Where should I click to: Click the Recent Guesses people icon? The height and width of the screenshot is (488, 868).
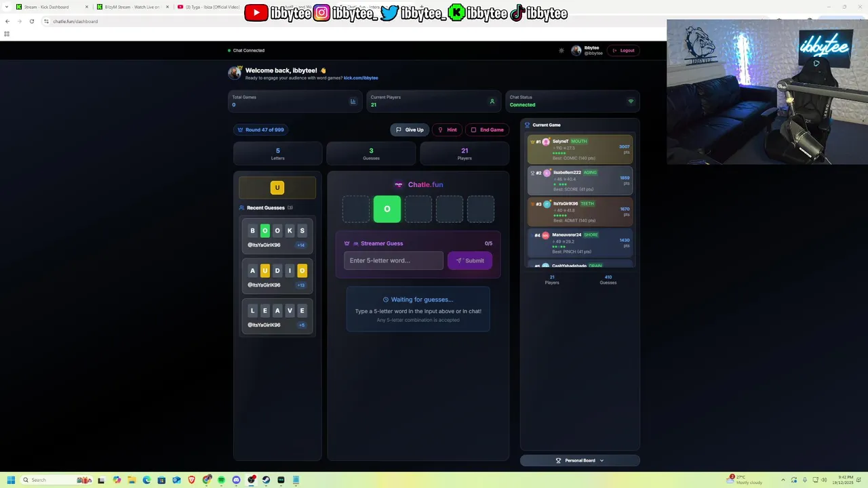[241, 207]
